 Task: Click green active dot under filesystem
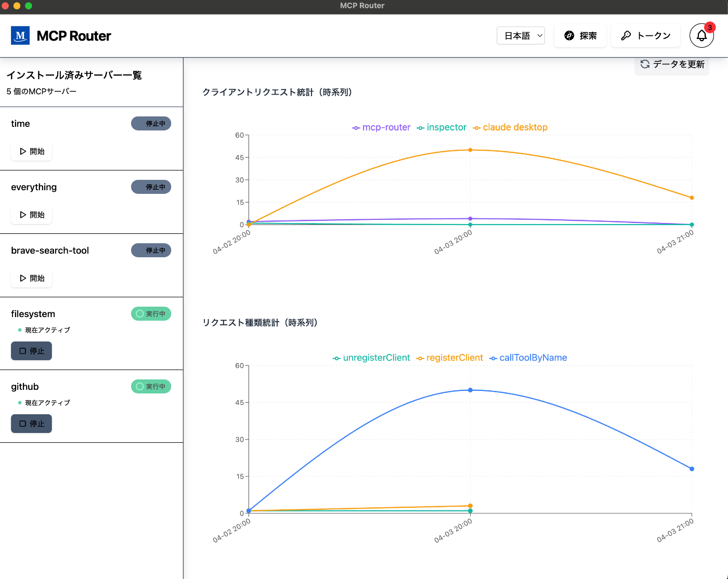pos(20,330)
